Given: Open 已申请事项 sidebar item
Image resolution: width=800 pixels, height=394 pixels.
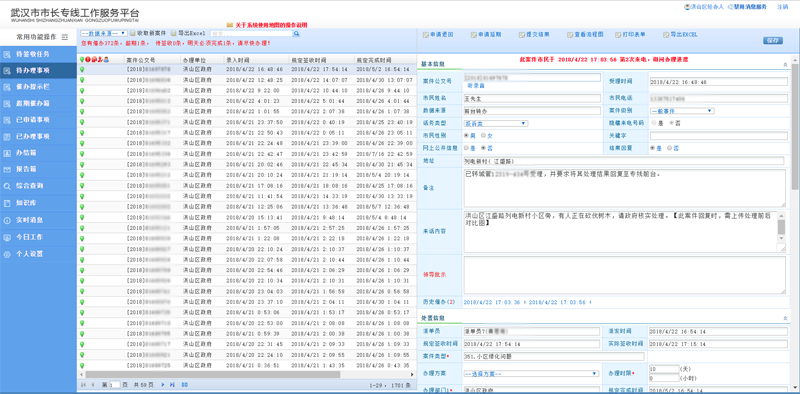Looking at the screenshot, I should [38, 120].
